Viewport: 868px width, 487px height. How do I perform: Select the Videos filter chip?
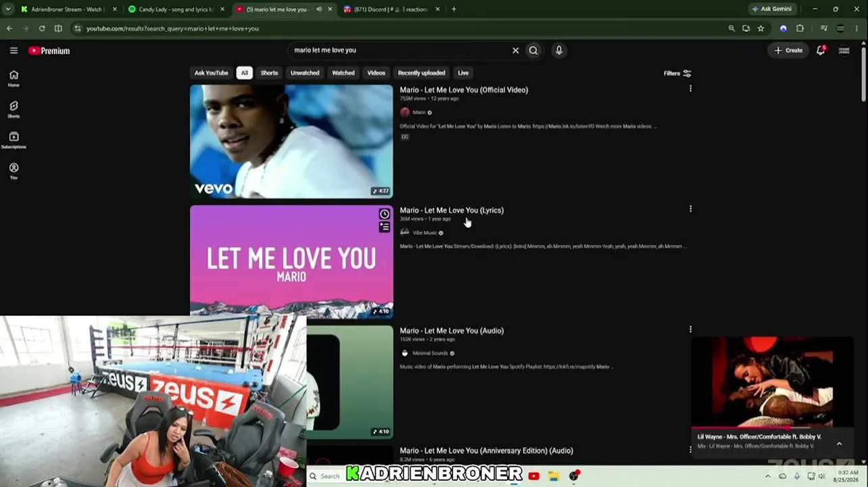(376, 73)
